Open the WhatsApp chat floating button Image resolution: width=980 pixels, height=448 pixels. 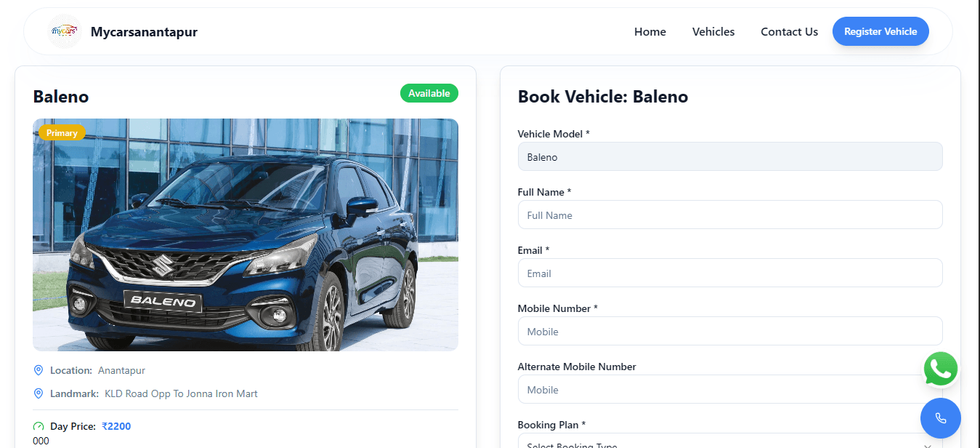coord(941,369)
